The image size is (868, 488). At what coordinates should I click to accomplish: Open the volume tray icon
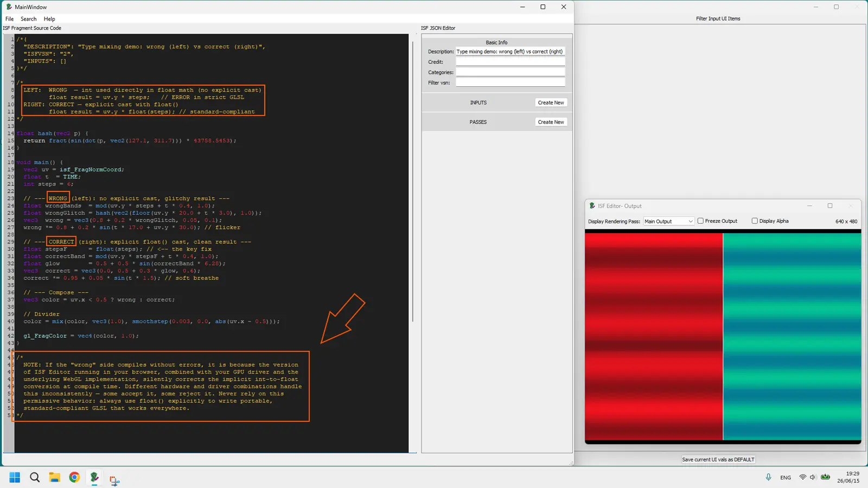pyautogui.click(x=813, y=477)
